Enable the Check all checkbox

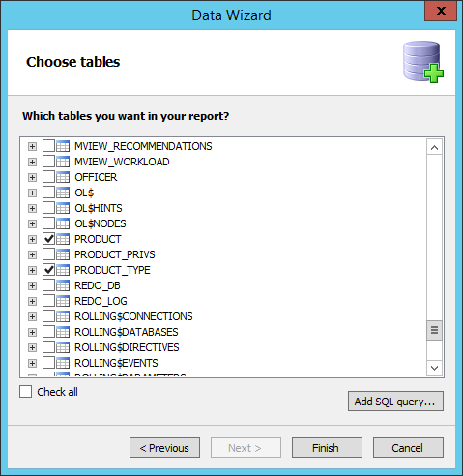click(25, 392)
